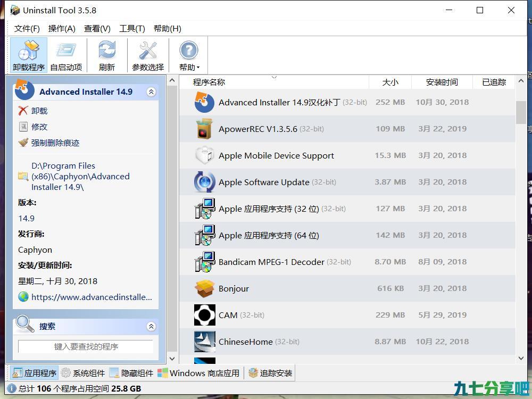Sort by 已追踪 column header
The width and height of the screenshot is (532, 399).
tap(494, 82)
